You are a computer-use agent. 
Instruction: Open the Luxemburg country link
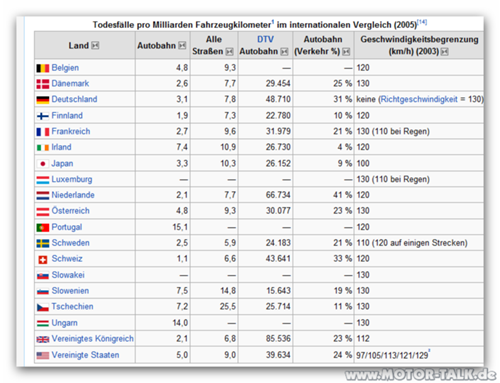[x=72, y=179]
